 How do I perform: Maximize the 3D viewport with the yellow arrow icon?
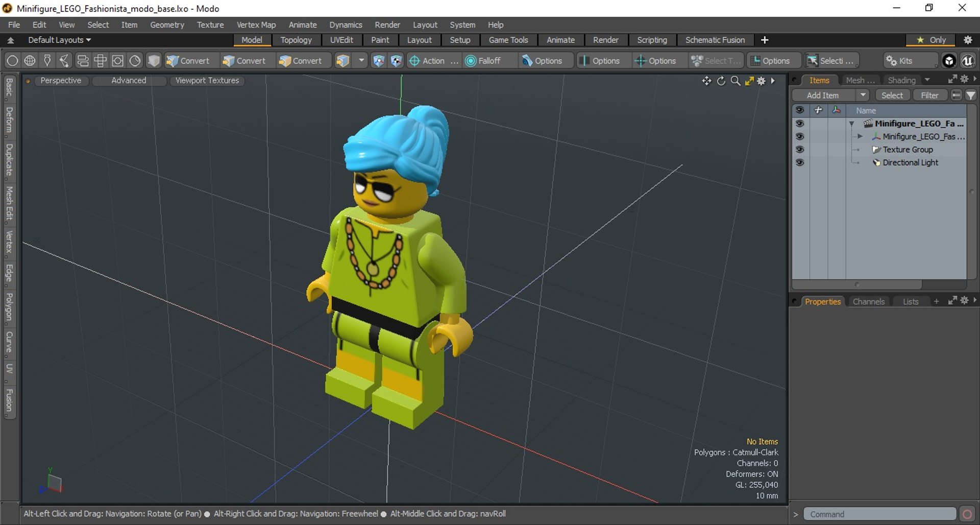[749, 81]
